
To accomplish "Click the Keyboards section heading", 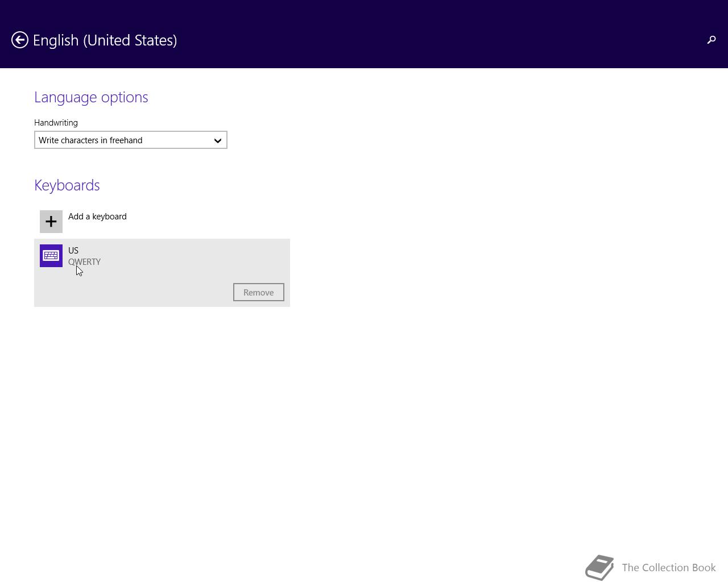I will [x=67, y=185].
